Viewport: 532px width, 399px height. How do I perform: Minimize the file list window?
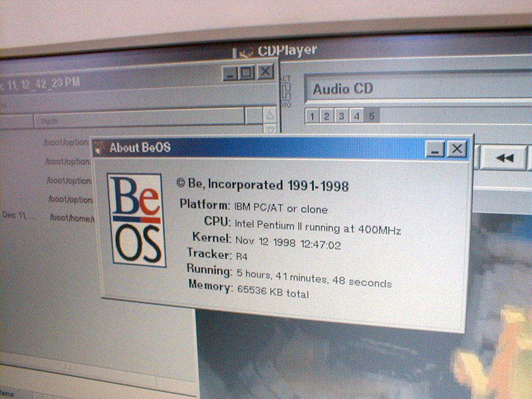click(230, 72)
